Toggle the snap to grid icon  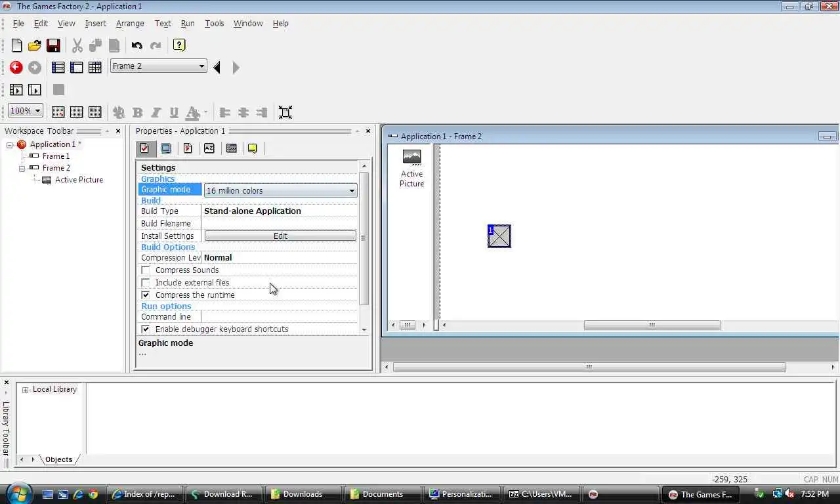click(x=95, y=112)
